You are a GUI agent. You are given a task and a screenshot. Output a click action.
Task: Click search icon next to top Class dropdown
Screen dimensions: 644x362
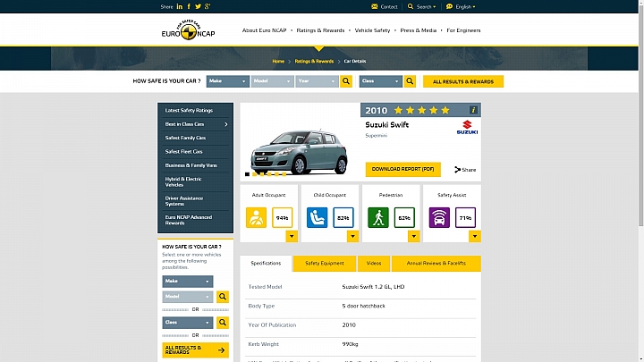tap(410, 81)
